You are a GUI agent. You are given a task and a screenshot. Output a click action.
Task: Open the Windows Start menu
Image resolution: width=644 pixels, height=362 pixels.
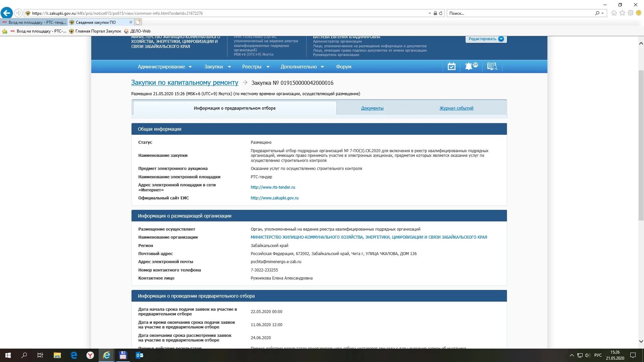[8, 355]
